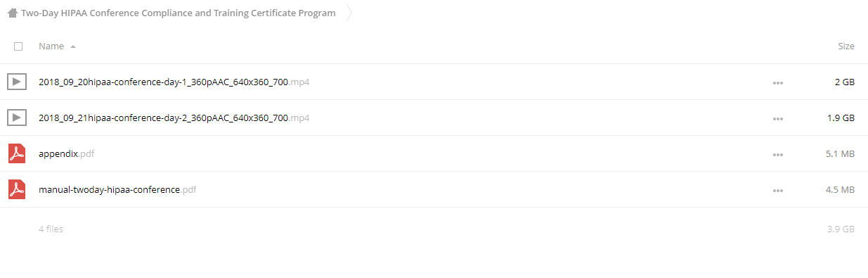Click the PDF icon next to appendix.pdf

pyautogui.click(x=17, y=153)
